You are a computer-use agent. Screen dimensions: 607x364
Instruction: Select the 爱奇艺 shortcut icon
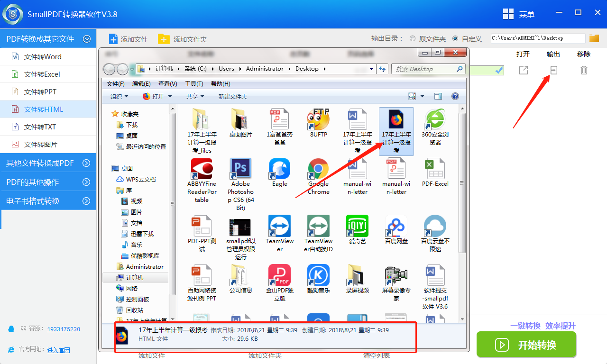tap(358, 226)
